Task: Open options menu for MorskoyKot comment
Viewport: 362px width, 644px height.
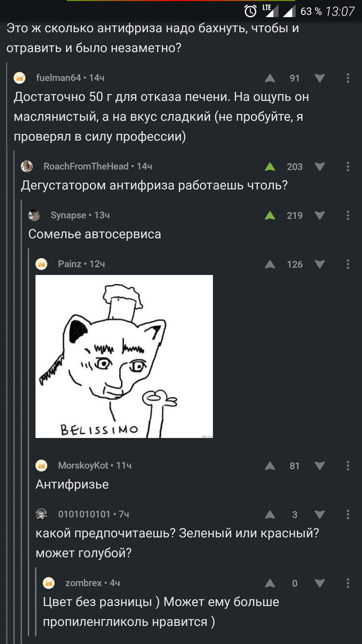Action: 348,465
